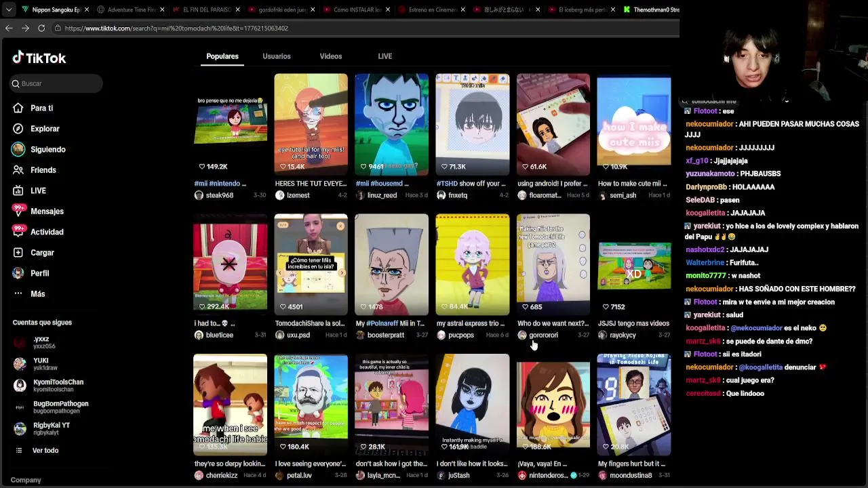The image size is (868, 488).
Task: Click the search magnifier icon
Action: pos(16,83)
